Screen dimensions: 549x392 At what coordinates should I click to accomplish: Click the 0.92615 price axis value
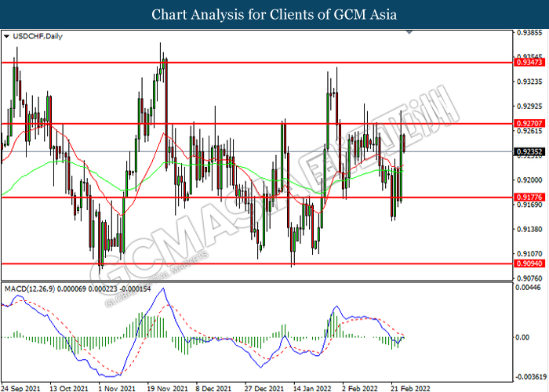pos(529,131)
